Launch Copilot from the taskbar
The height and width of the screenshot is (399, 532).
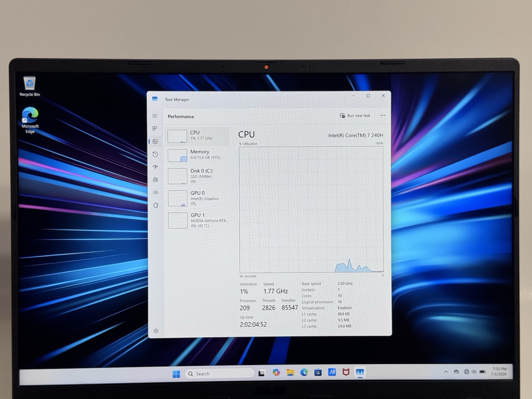coord(276,373)
